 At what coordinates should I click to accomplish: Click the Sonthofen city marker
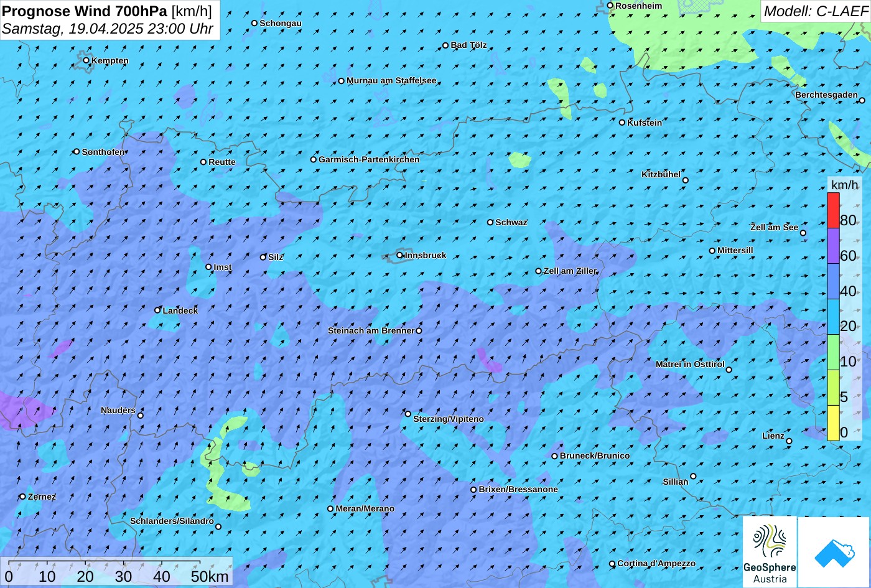(x=77, y=151)
